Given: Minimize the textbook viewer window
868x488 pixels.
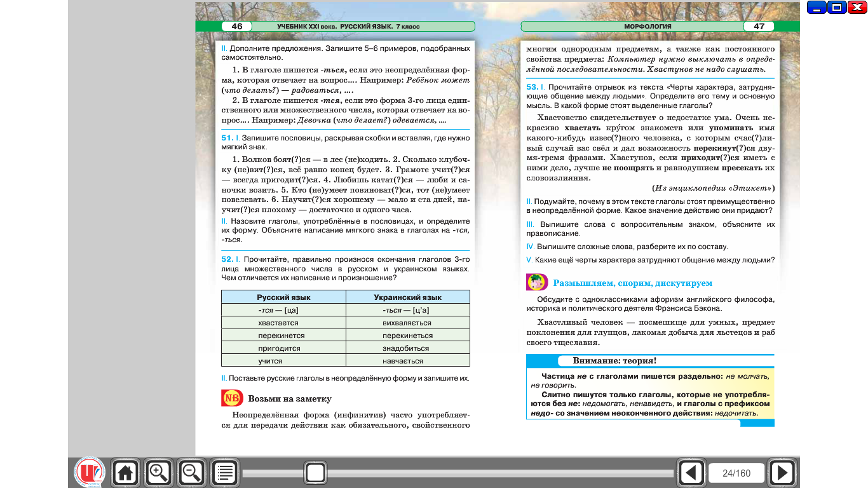Looking at the screenshot, I should (x=817, y=8).
